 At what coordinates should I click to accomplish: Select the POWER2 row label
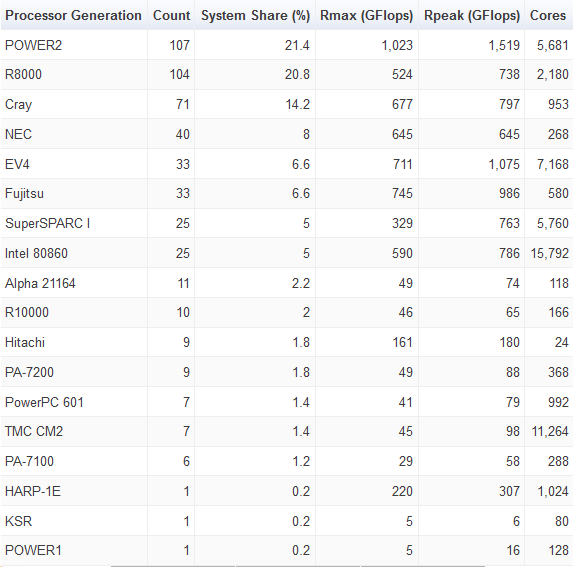click(x=34, y=45)
